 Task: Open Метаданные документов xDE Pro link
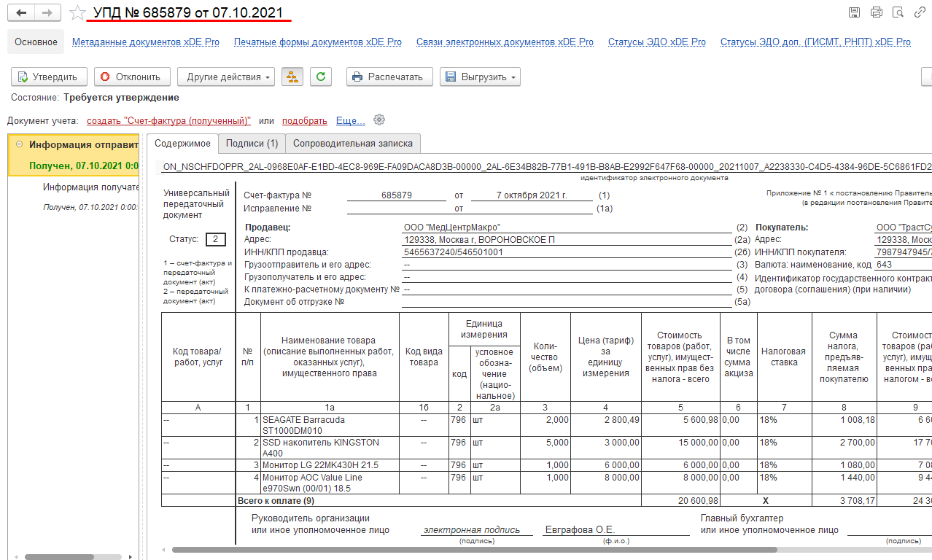tap(146, 42)
